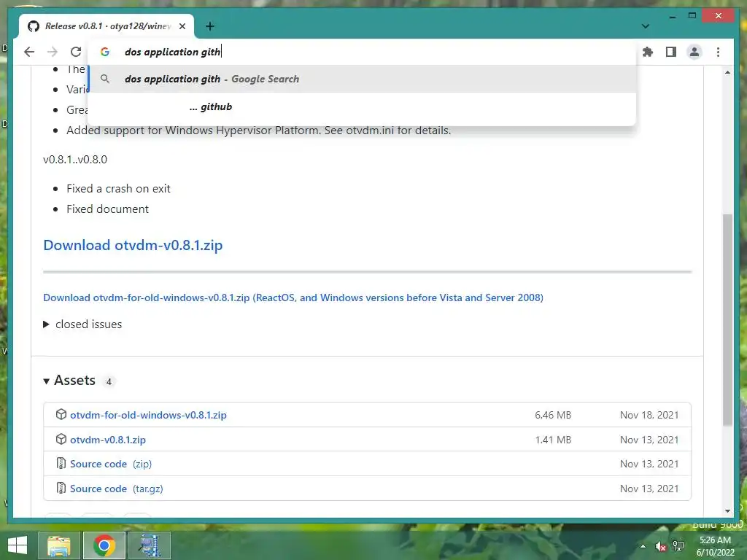Open the third taskbar application icon
Screen dimensions: 747x560
(150, 545)
